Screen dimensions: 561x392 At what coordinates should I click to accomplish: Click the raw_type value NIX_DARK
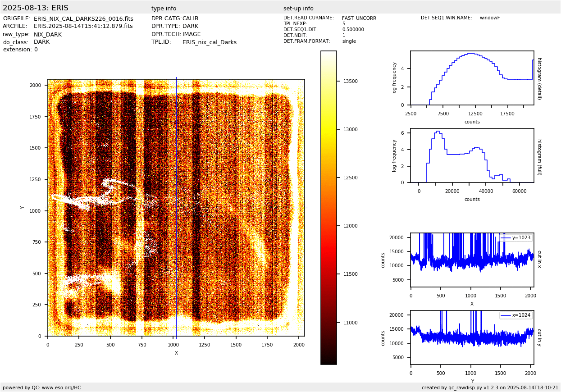click(48, 35)
